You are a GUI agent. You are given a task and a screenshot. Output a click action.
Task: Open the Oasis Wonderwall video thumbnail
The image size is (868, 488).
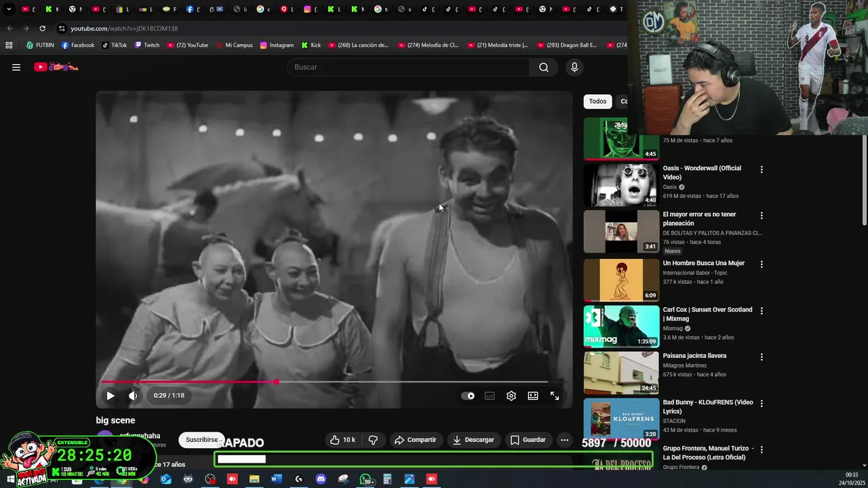621,185
